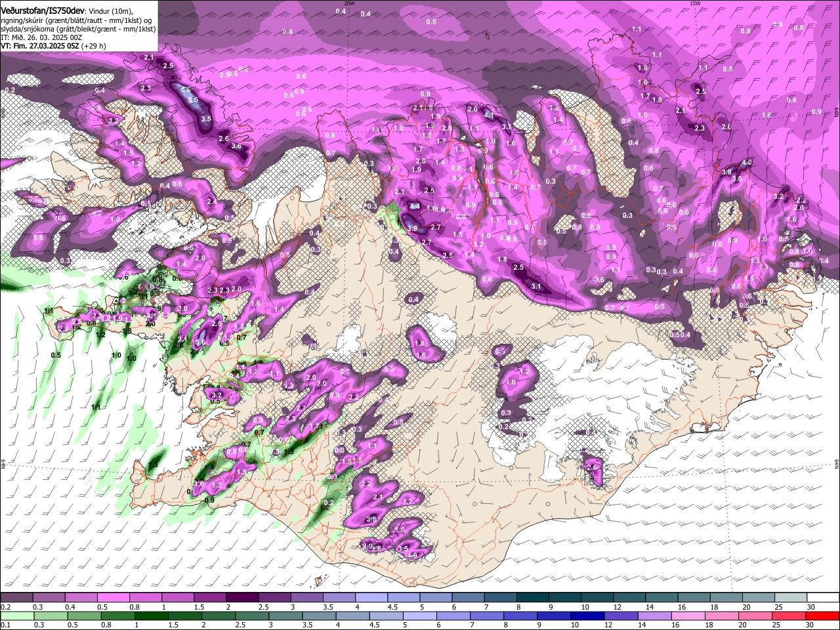Click the darkest green bottom-row swatch labeled 1
The height and width of the screenshot is (630, 840).
pos(151,616)
